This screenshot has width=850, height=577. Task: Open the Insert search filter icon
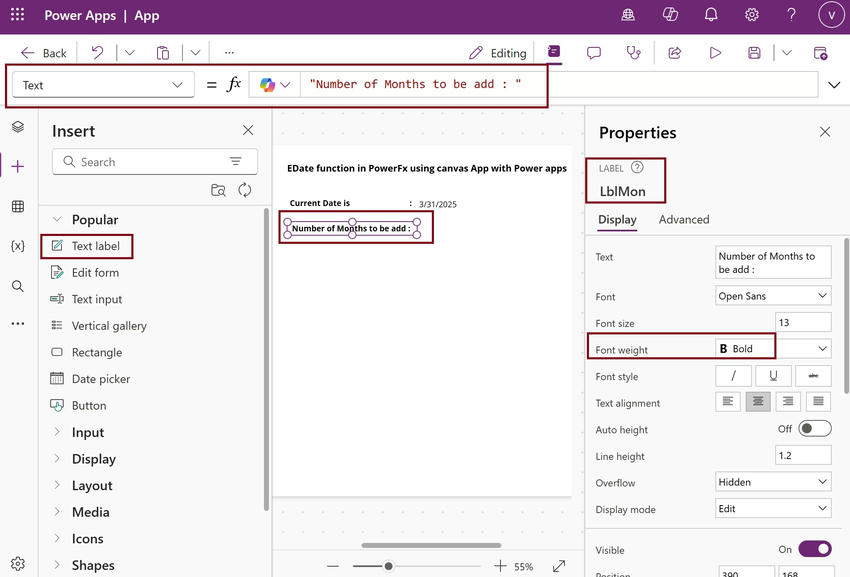[x=235, y=161]
